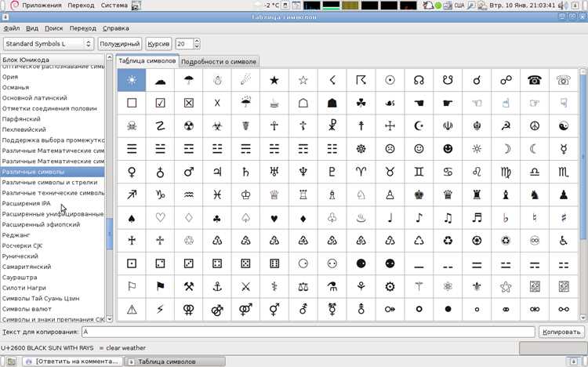Select Парфянский block in list

(x=53, y=119)
